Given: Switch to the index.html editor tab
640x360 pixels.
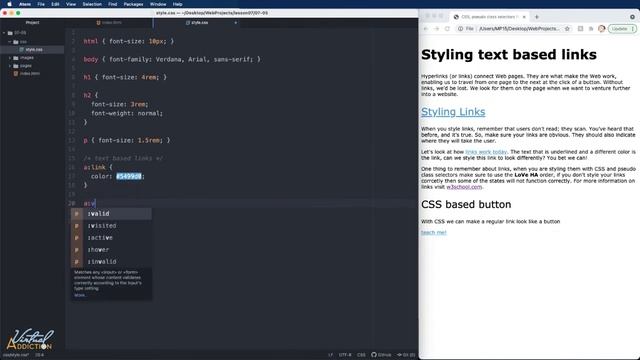Looking at the screenshot, I should click(x=109, y=22).
